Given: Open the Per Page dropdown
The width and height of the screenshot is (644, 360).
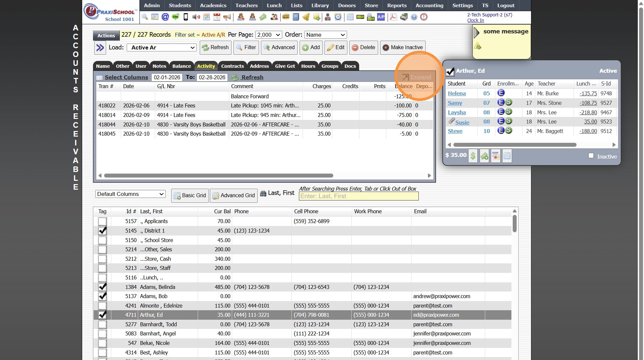Looking at the screenshot, I should (x=268, y=35).
